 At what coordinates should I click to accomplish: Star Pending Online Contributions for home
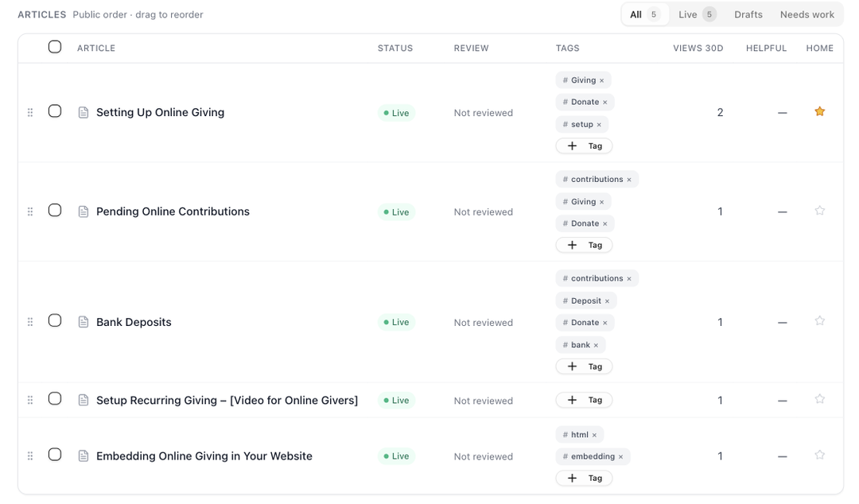(x=819, y=211)
